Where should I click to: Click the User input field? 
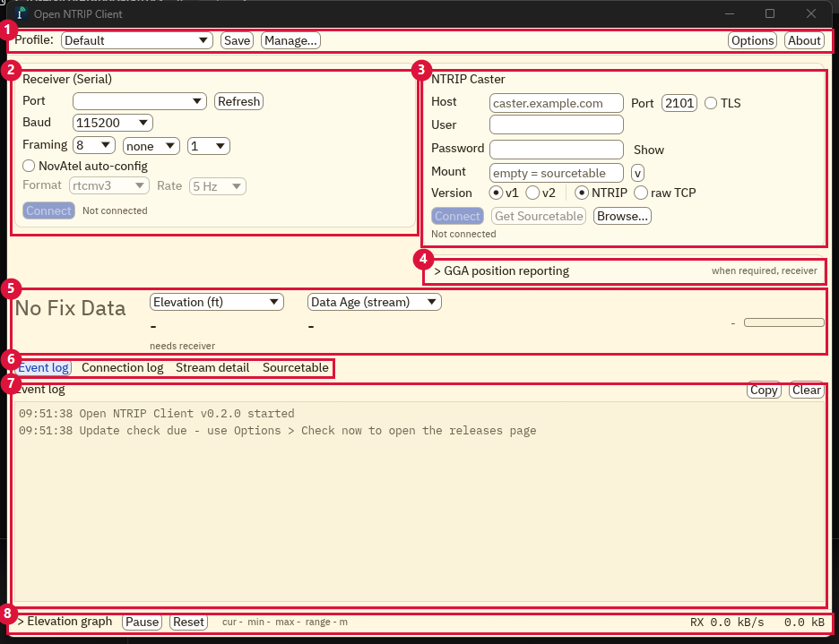click(x=557, y=125)
